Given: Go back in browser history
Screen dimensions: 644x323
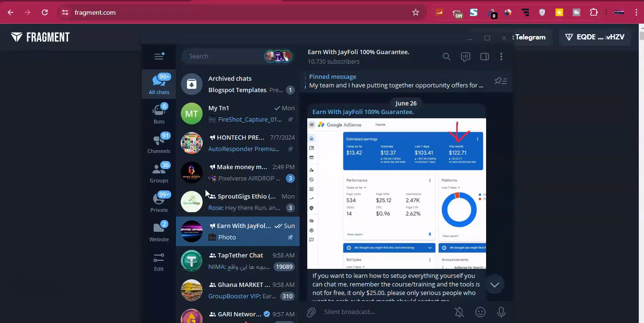Looking at the screenshot, I should tap(10, 12).
